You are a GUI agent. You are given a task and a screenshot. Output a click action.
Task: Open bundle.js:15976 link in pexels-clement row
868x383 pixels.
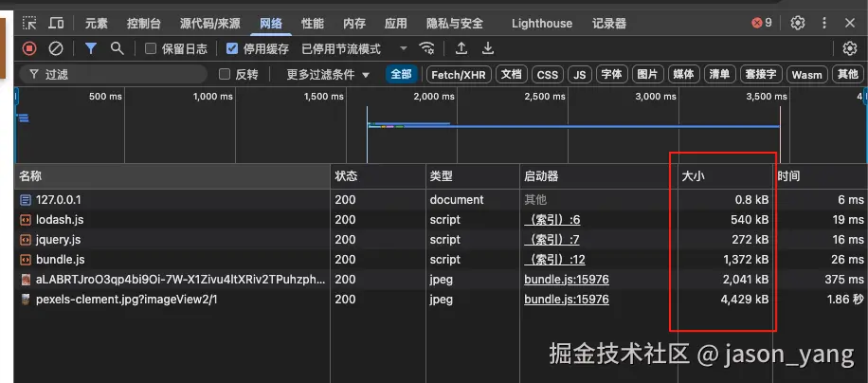(x=567, y=300)
